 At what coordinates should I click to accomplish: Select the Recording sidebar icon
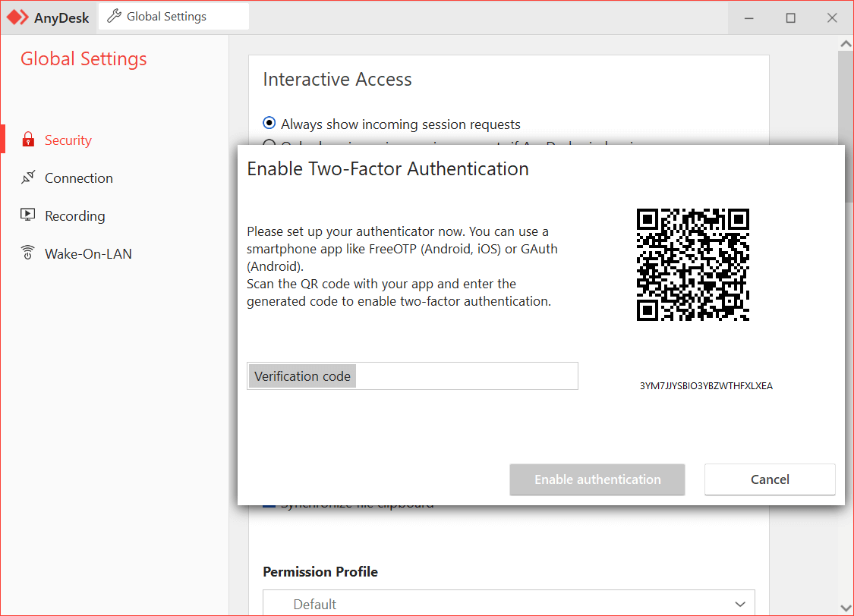tap(28, 215)
